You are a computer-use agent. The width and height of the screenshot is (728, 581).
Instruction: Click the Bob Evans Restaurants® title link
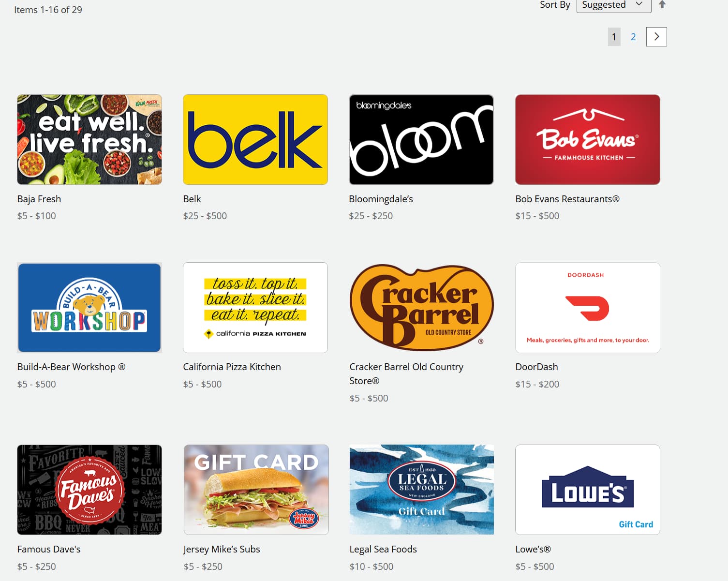pyautogui.click(x=567, y=199)
